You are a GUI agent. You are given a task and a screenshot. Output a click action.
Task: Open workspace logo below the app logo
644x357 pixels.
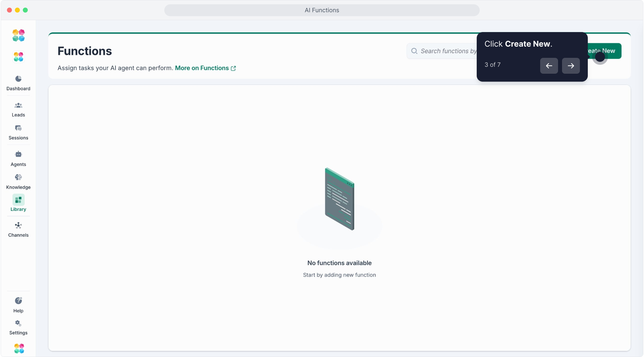(19, 57)
